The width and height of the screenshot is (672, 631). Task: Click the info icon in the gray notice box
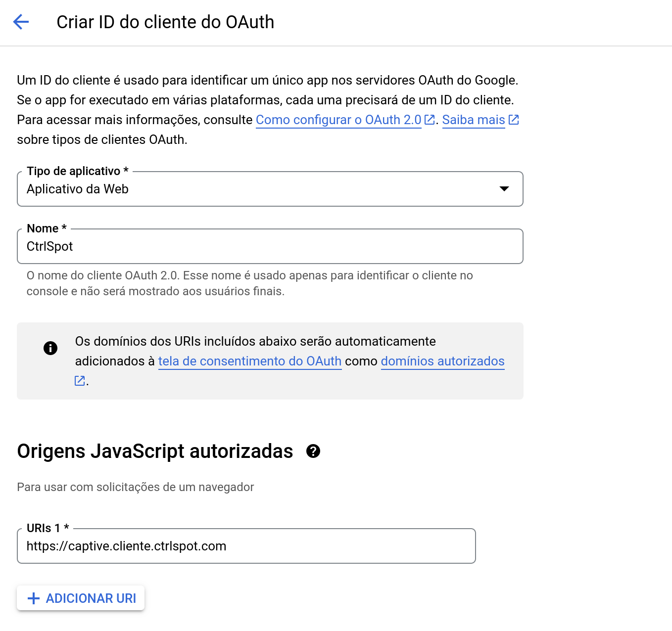pos(50,348)
